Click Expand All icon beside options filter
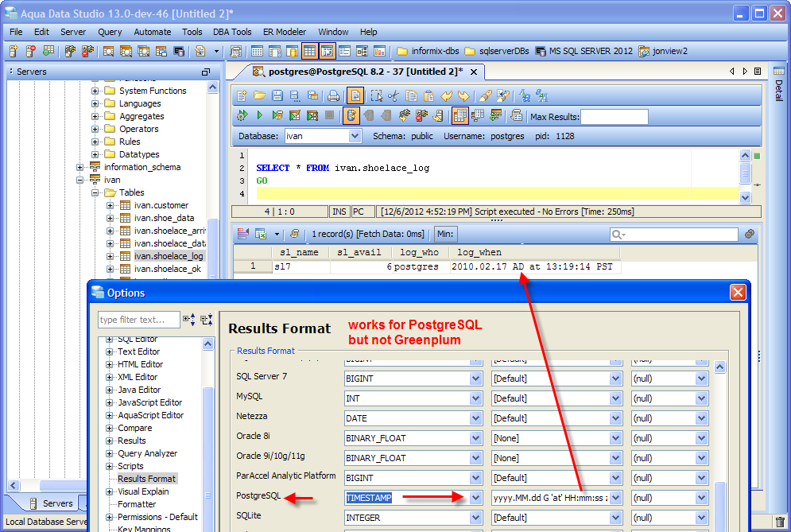Screen dimensions: 791x532 click(x=189, y=319)
